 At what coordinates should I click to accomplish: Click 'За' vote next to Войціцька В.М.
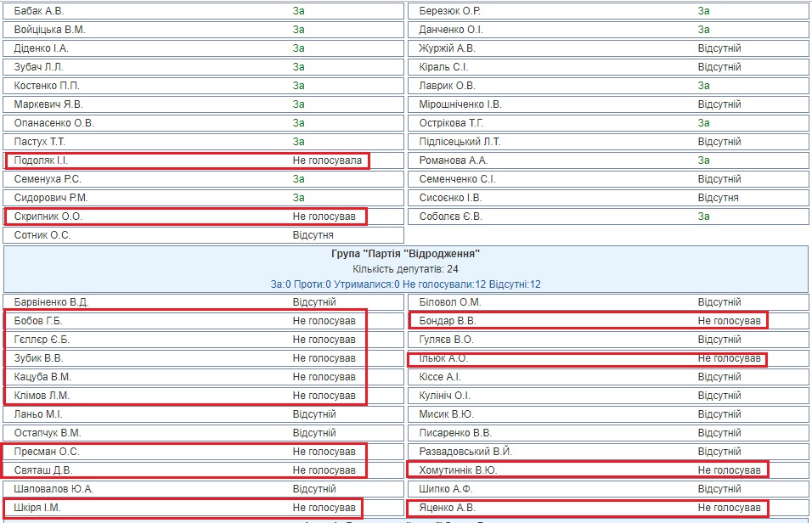click(298, 30)
